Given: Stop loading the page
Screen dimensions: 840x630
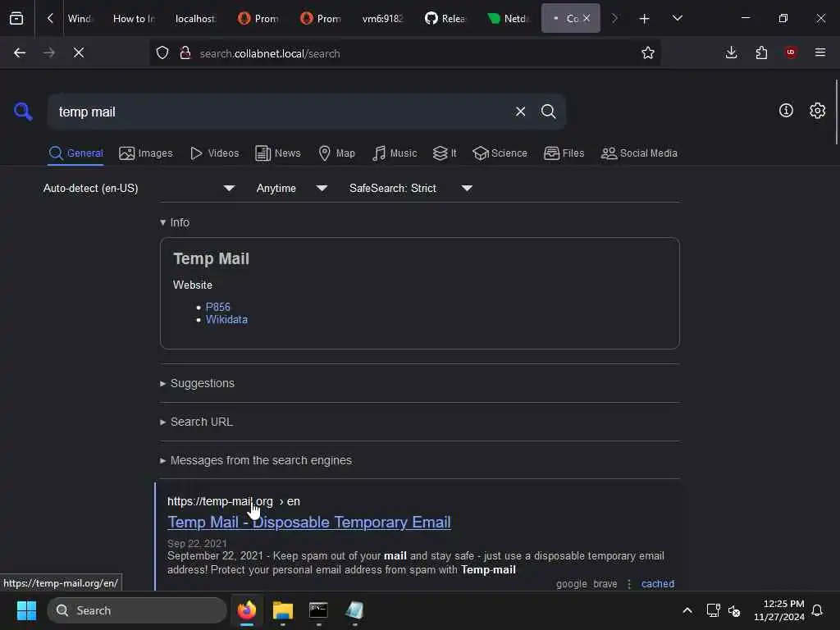Looking at the screenshot, I should click(79, 52).
